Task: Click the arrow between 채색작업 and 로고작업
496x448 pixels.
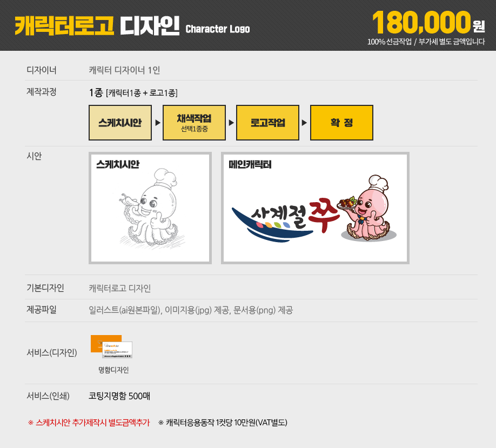Action: pyautogui.click(x=231, y=123)
